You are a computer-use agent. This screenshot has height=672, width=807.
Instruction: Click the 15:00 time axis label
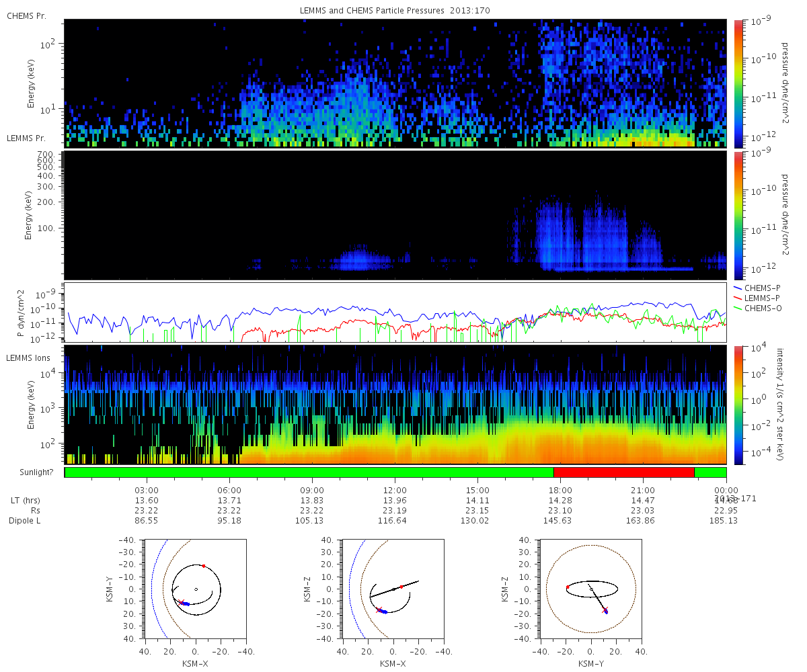[x=477, y=490]
